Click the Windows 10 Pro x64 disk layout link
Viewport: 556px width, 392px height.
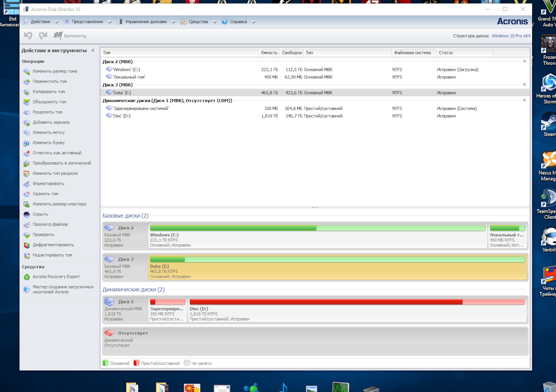(511, 36)
